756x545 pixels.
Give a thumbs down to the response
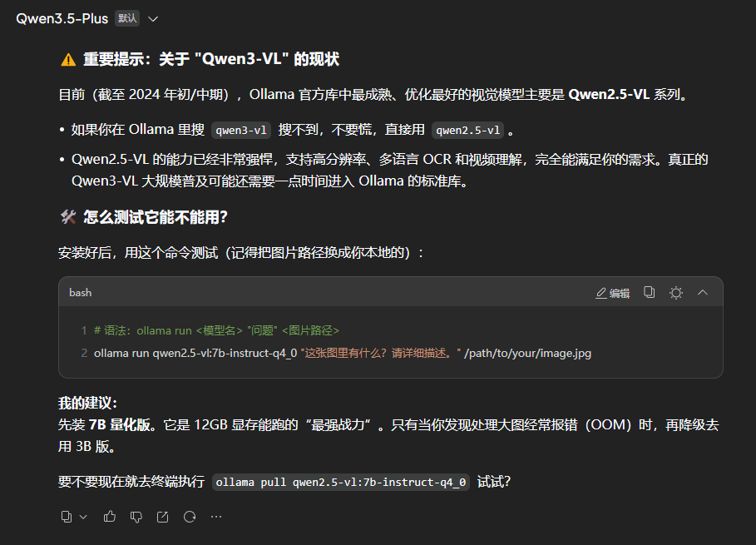click(136, 516)
